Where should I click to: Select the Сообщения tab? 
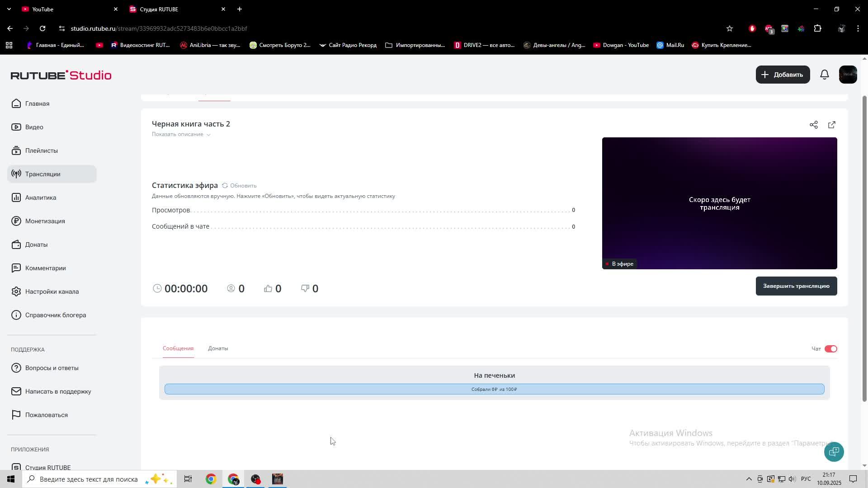pyautogui.click(x=178, y=348)
